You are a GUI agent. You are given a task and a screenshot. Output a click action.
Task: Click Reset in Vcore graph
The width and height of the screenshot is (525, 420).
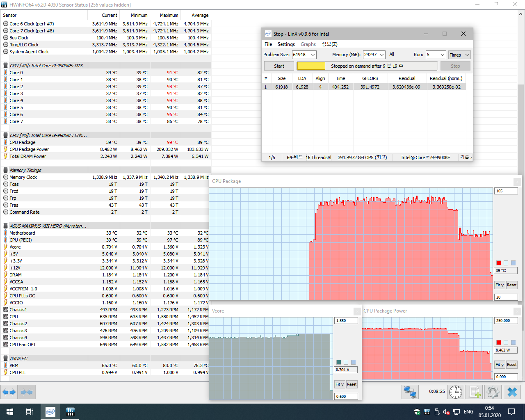coord(352,384)
